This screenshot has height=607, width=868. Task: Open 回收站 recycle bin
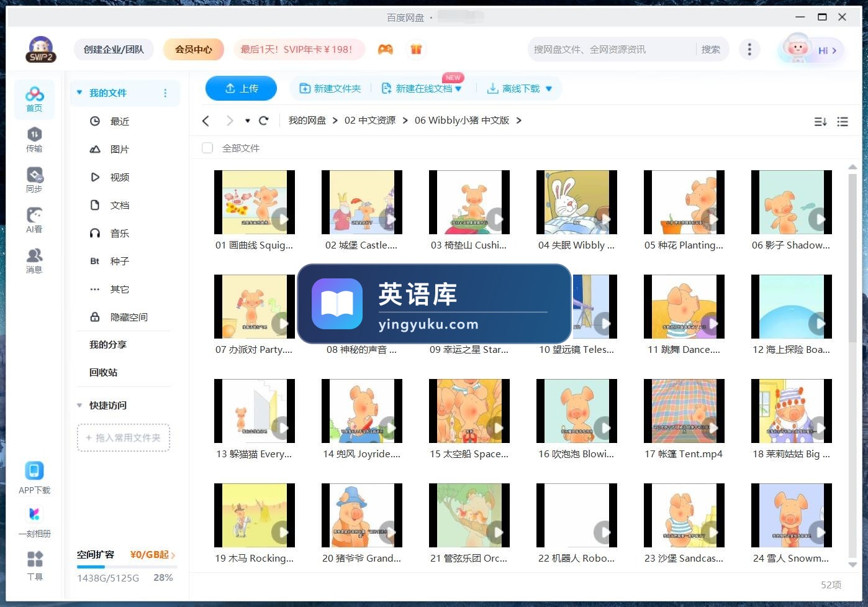[103, 372]
